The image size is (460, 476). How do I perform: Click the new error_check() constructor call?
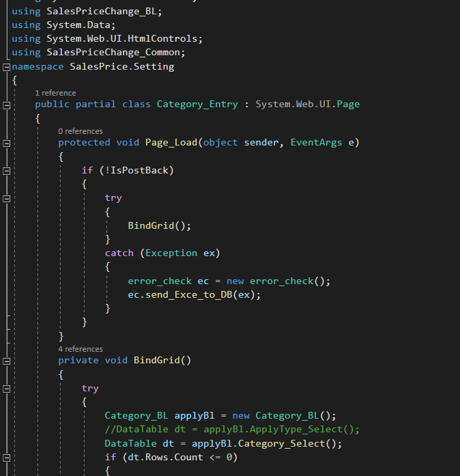[x=278, y=281]
